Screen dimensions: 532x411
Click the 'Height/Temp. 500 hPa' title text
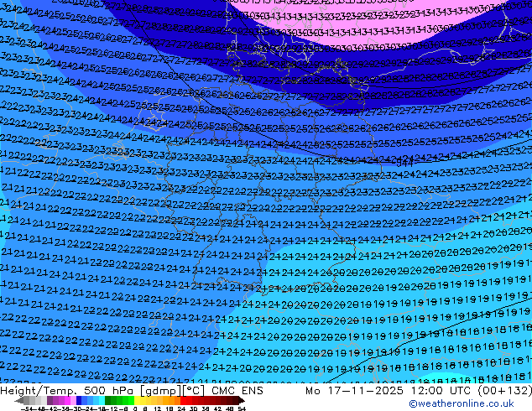point(67,391)
